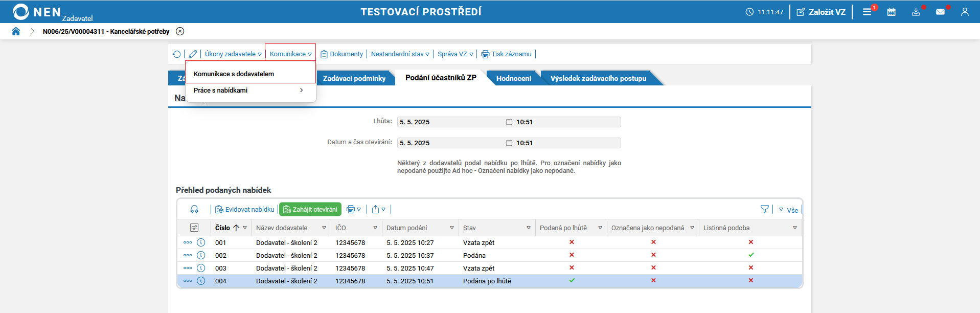
Task: Click the column settings icon in table header
Action: 194,228
